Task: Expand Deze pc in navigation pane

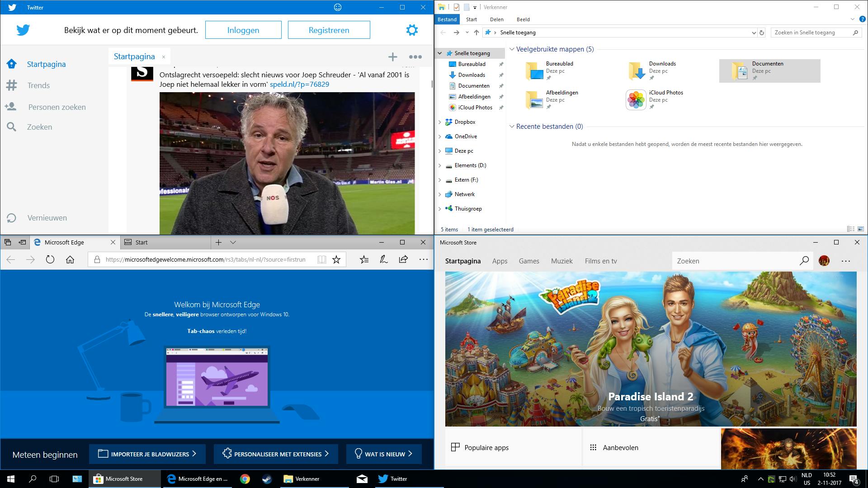Action: click(x=440, y=151)
